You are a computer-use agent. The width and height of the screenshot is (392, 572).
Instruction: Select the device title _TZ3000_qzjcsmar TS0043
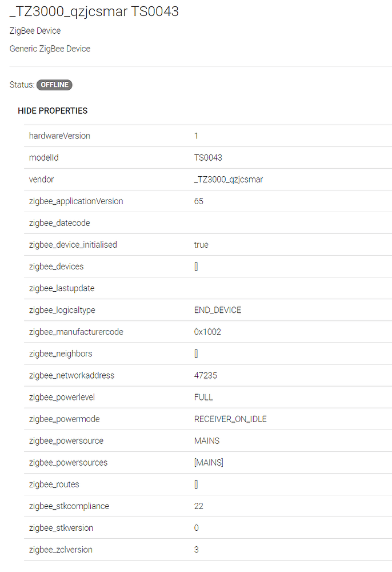[x=94, y=11]
